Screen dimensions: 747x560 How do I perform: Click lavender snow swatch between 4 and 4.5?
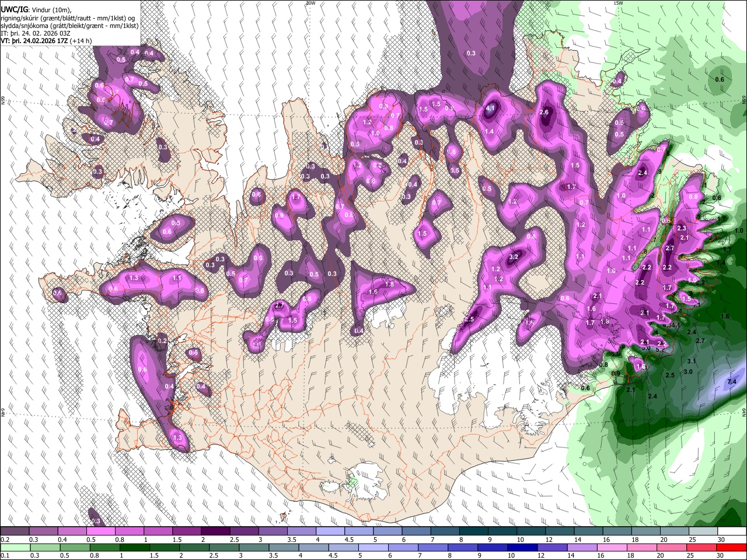click(330, 531)
